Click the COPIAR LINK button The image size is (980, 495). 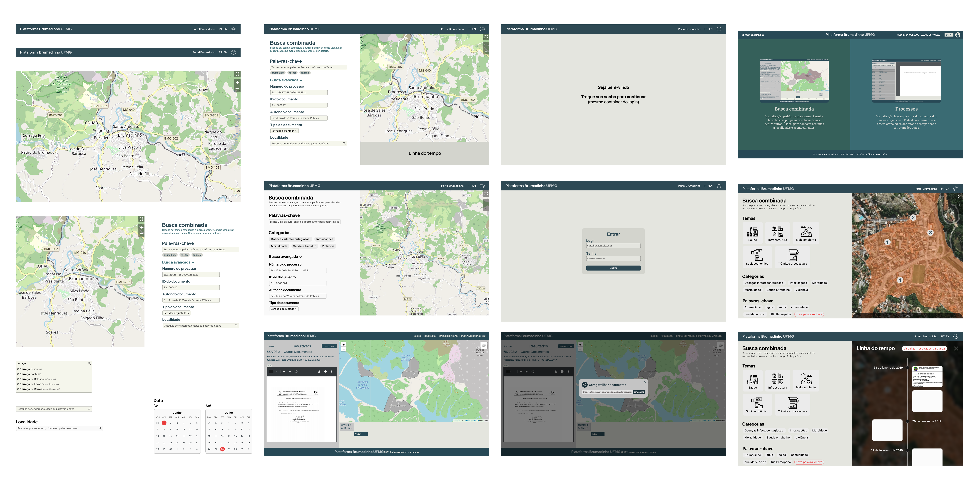638,392
